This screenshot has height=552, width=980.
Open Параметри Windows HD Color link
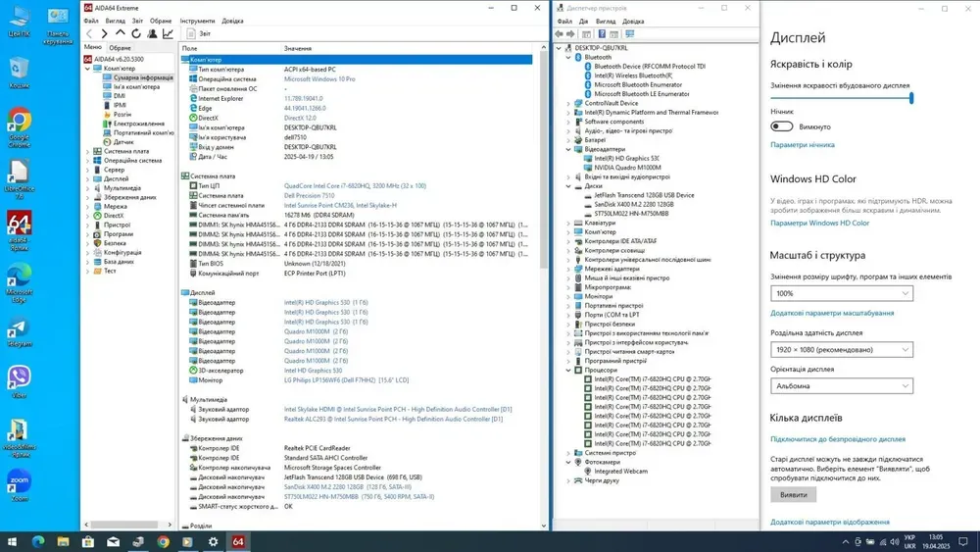[819, 224]
